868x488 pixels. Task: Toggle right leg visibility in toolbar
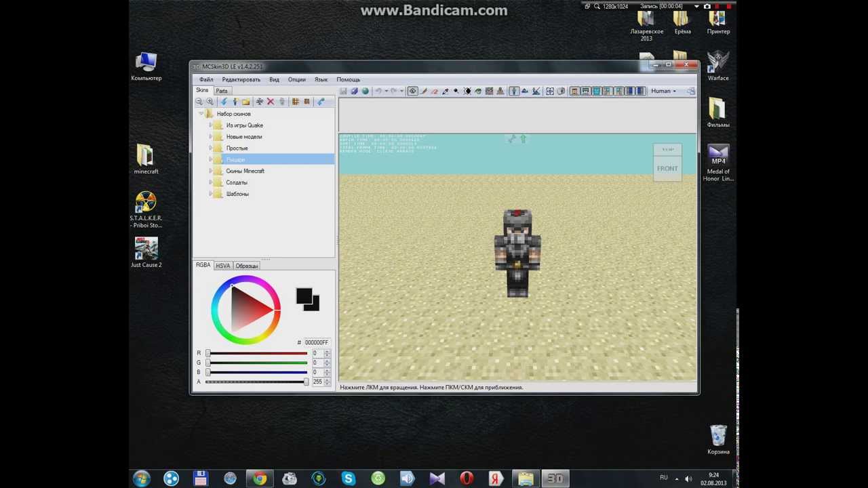click(640, 91)
